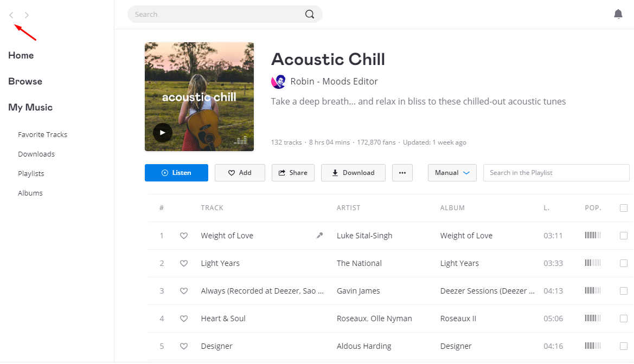Tick the select-all checkbox in the header row
Viewport: 634px width, 364px height.
[624, 207]
